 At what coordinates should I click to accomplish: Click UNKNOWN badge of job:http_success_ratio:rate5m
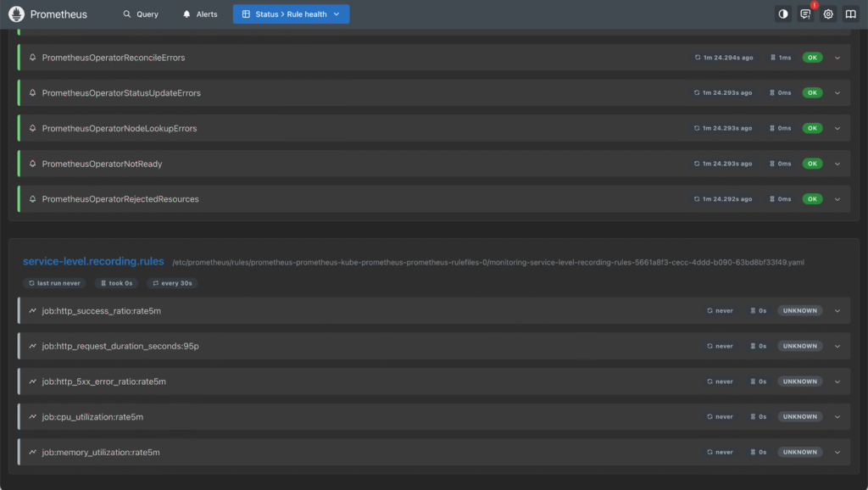click(x=800, y=311)
